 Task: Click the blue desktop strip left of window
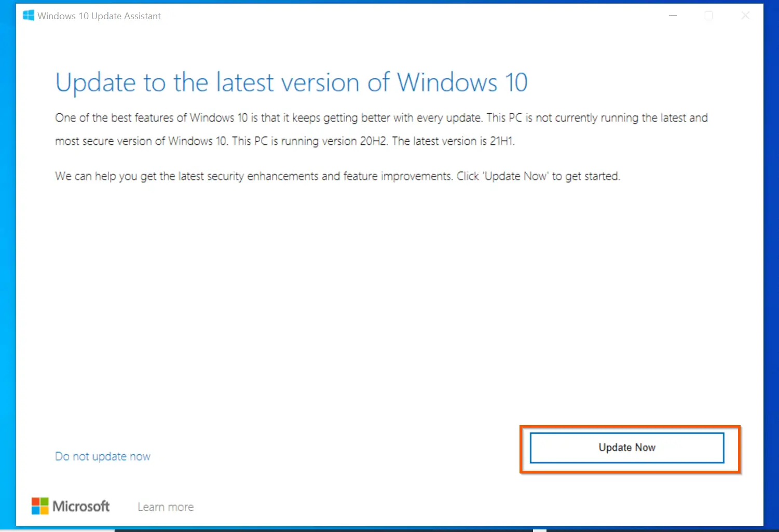click(x=7, y=266)
